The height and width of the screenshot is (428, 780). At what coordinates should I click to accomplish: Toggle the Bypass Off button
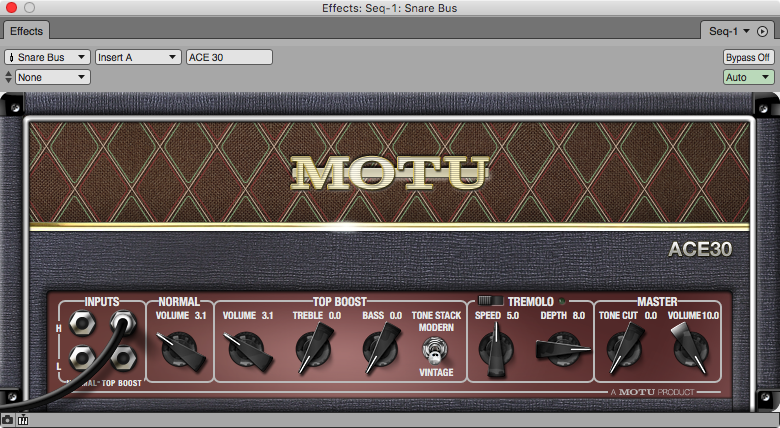(748, 57)
